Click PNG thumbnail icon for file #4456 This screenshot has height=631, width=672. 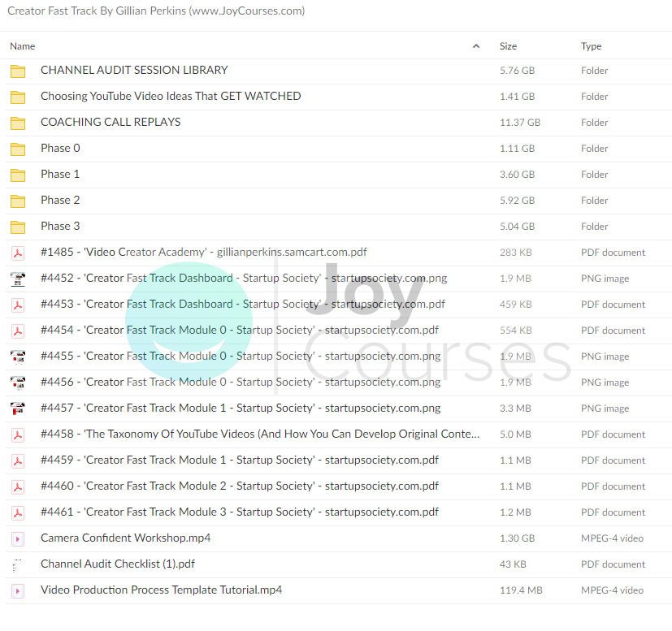[18, 383]
